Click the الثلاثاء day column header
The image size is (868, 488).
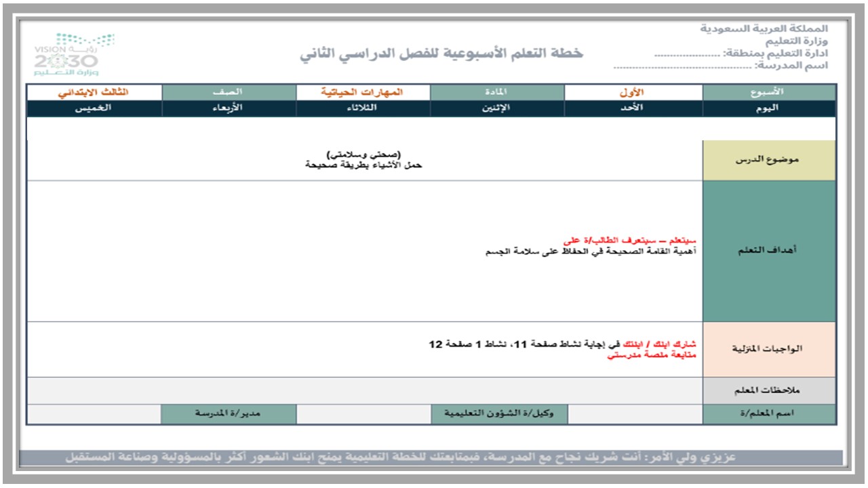[x=363, y=108]
